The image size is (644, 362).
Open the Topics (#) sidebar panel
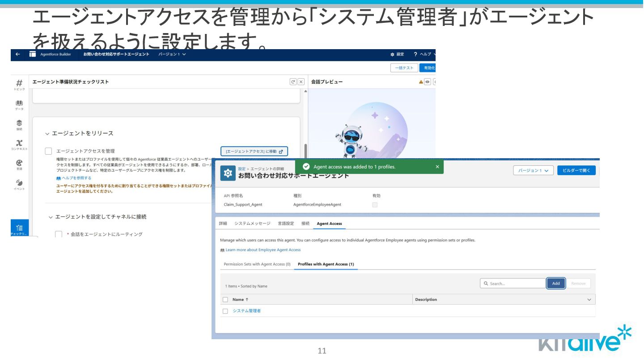[x=19, y=84]
